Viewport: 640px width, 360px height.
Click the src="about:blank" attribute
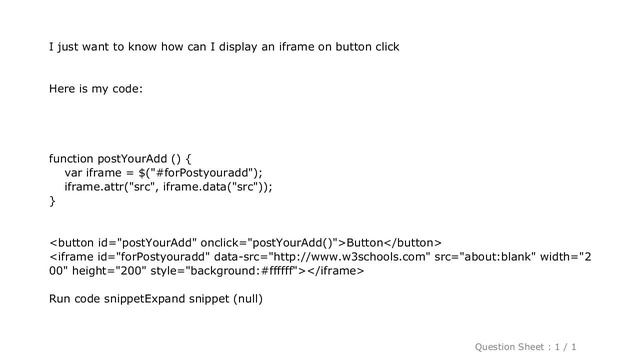click(485, 257)
